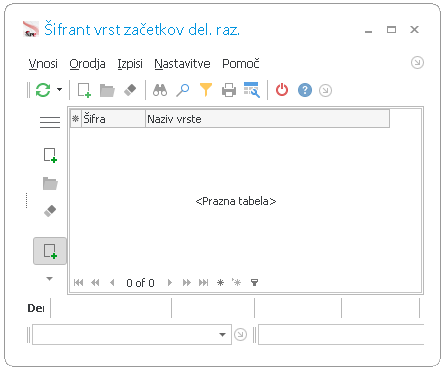The height and width of the screenshot is (372, 445).
Task: Click the binoculars search icon
Action: click(160, 90)
